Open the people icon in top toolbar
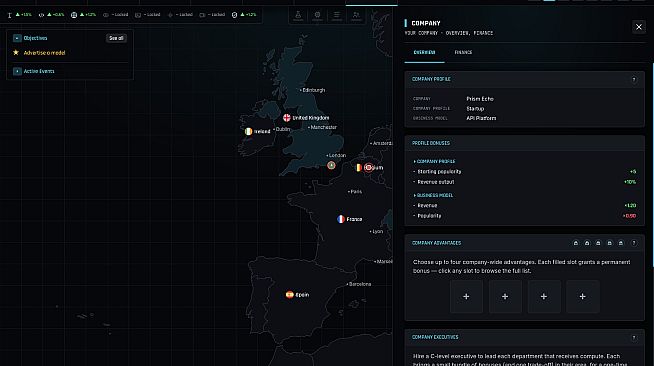The height and width of the screenshot is (366, 654). click(356, 15)
